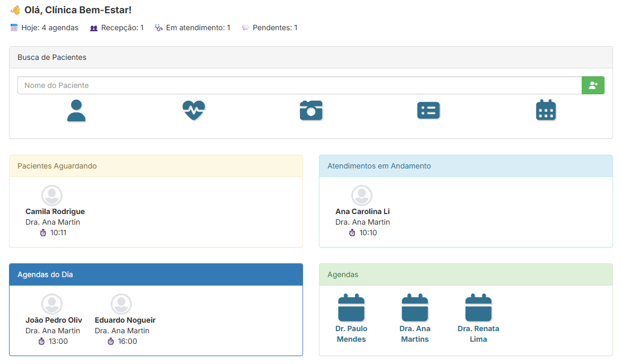This screenshot has width=622, height=364.
Task: Click Dra. Ana Martin under João Pedro Oliv
Action: click(53, 331)
